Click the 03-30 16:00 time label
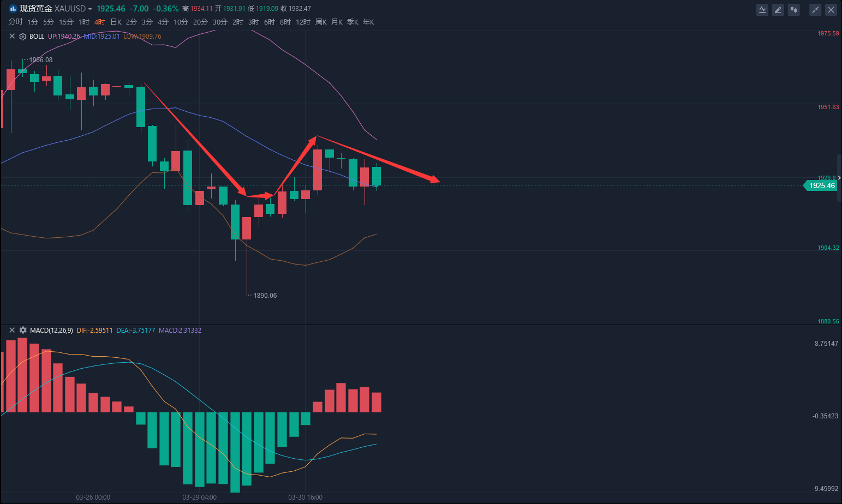842x504 pixels. click(x=306, y=497)
